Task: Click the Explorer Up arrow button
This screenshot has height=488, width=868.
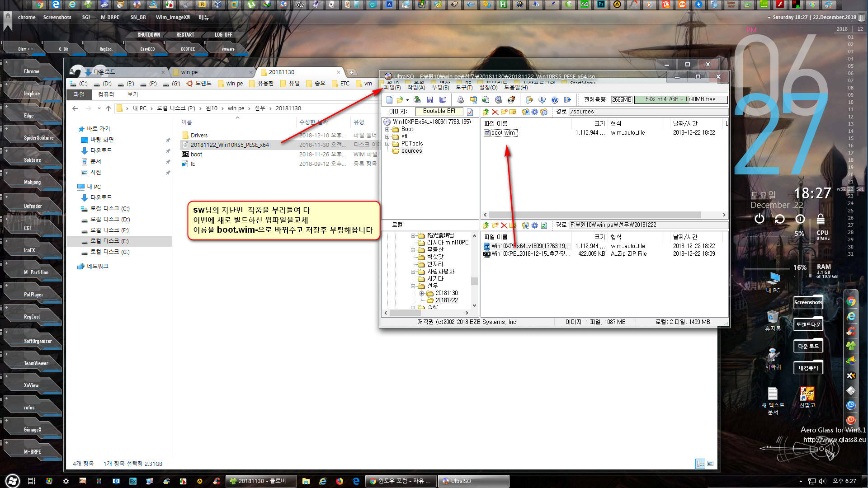Action: point(108,108)
